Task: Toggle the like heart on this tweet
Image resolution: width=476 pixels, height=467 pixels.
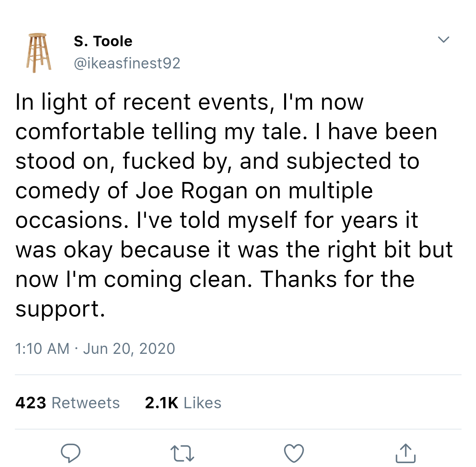Action: click(x=293, y=452)
